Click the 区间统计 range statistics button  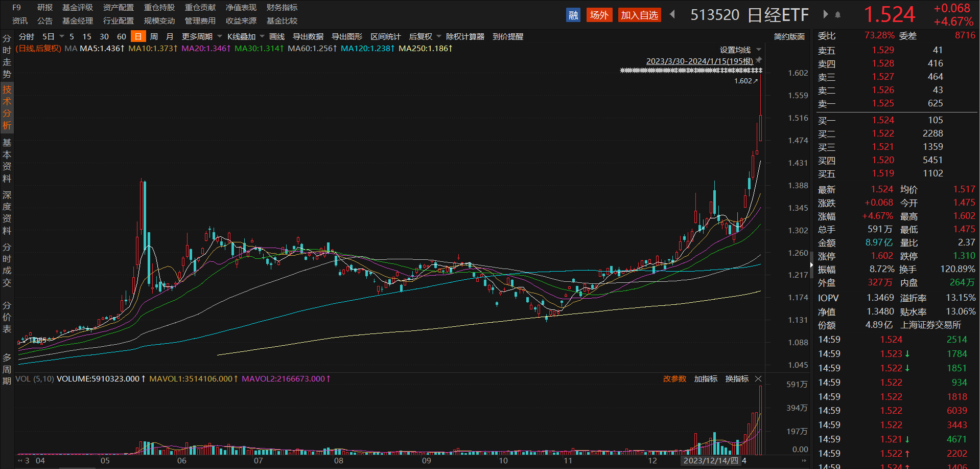(386, 37)
